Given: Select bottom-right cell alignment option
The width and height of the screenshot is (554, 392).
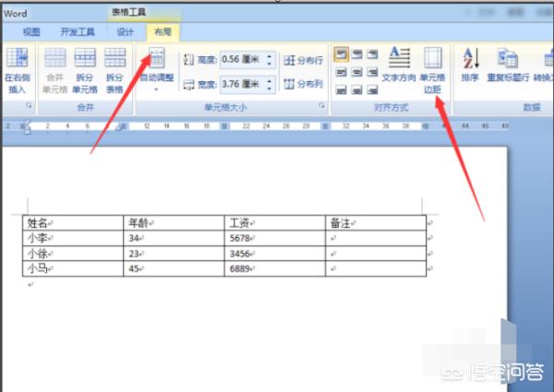Looking at the screenshot, I should pyautogui.click(x=372, y=89).
